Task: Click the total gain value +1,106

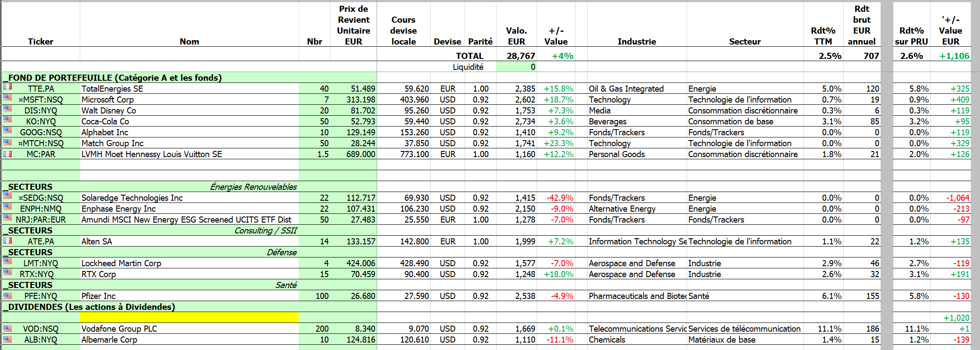Action: coord(954,56)
